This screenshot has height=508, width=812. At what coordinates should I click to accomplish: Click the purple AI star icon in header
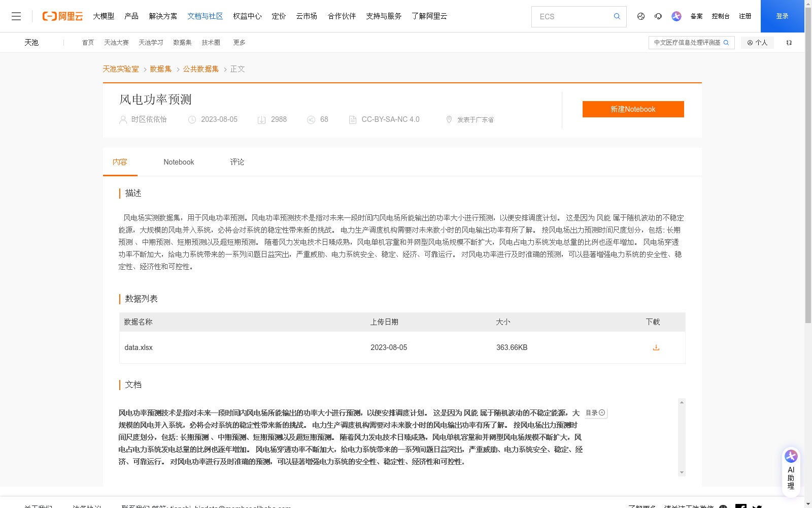click(x=676, y=16)
